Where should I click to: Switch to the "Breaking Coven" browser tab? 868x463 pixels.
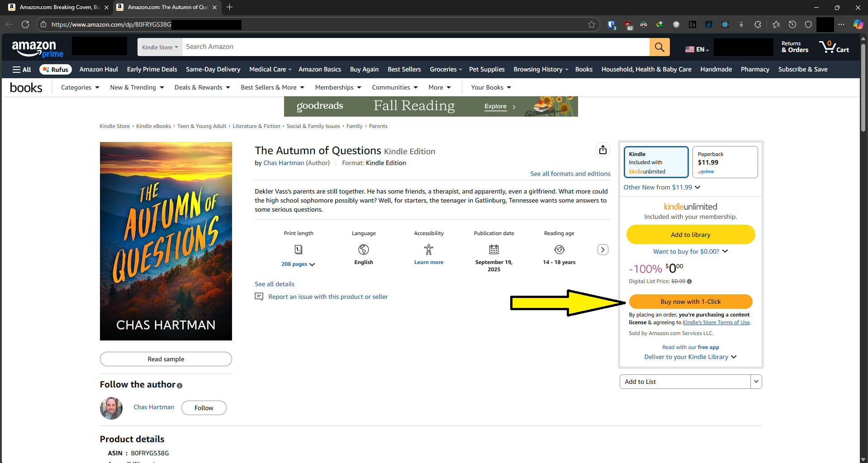[59, 7]
